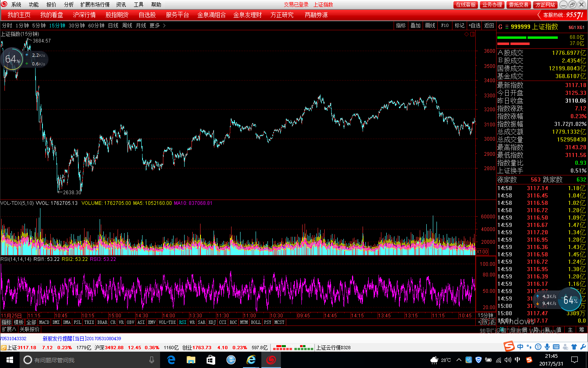Click the green buy volume bar 68.0亿

528,37
